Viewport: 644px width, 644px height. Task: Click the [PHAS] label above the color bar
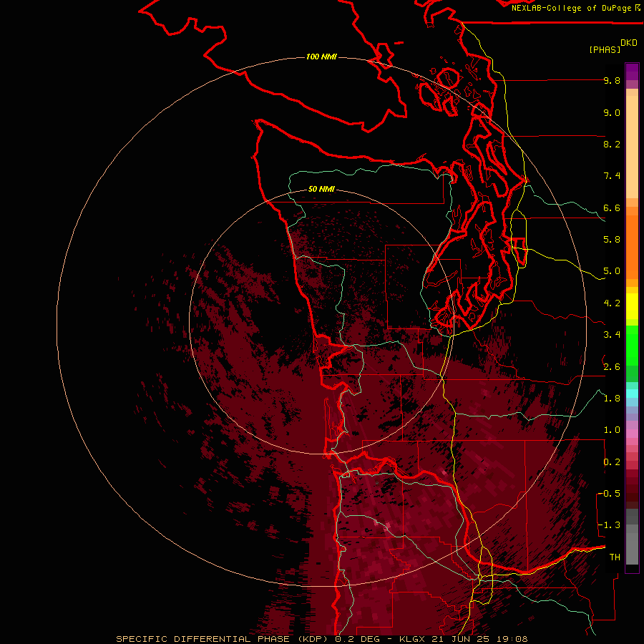point(605,49)
